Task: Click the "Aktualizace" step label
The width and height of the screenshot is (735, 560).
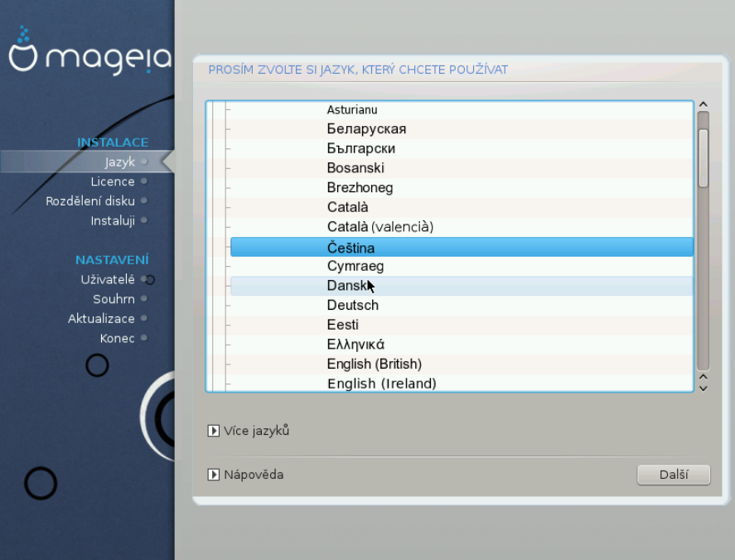Action: (x=103, y=318)
